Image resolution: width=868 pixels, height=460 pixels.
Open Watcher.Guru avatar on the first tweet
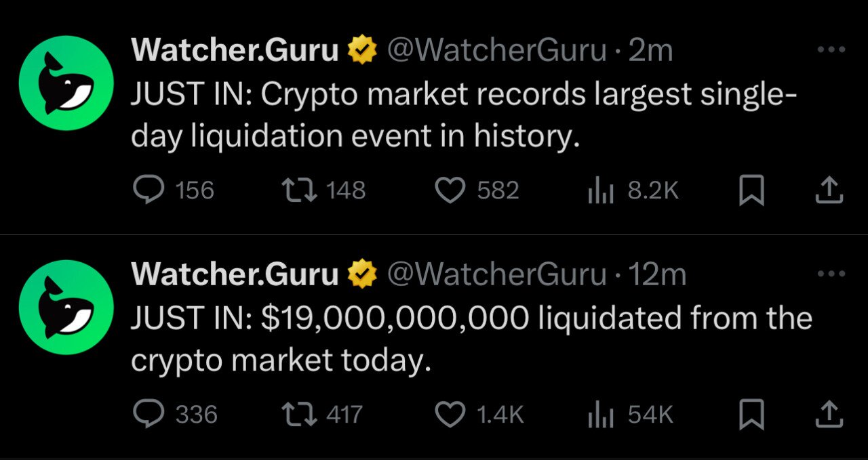pos(66,83)
